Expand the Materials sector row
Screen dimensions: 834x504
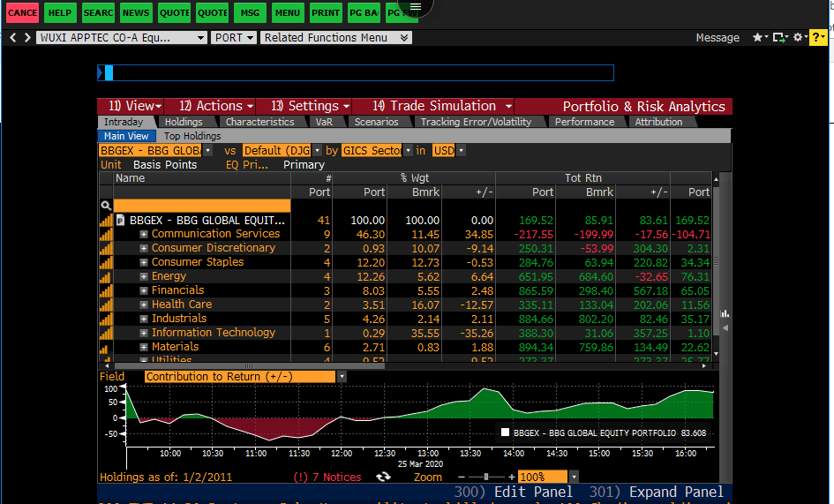(x=144, y=347)
